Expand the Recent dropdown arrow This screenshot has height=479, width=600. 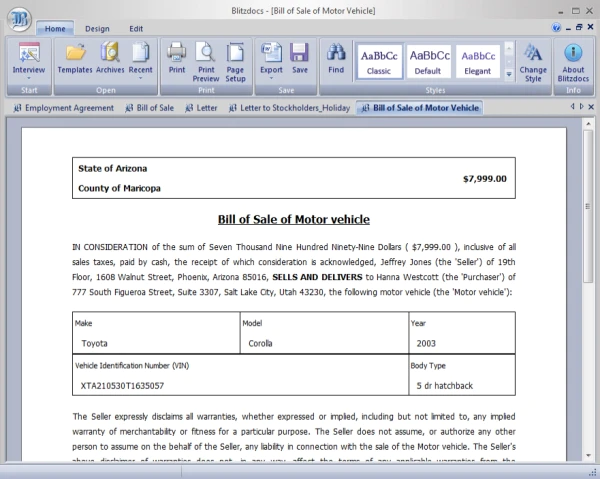click(140, 78)
